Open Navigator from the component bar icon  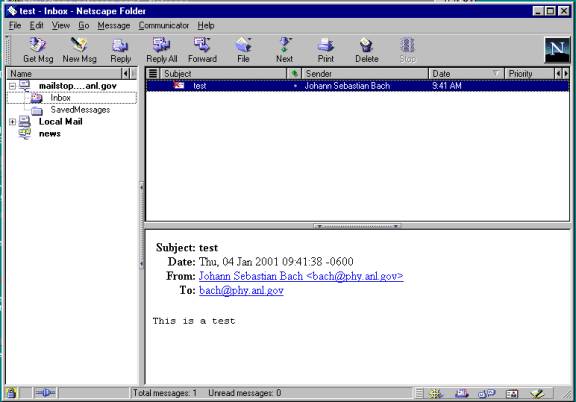436,394
